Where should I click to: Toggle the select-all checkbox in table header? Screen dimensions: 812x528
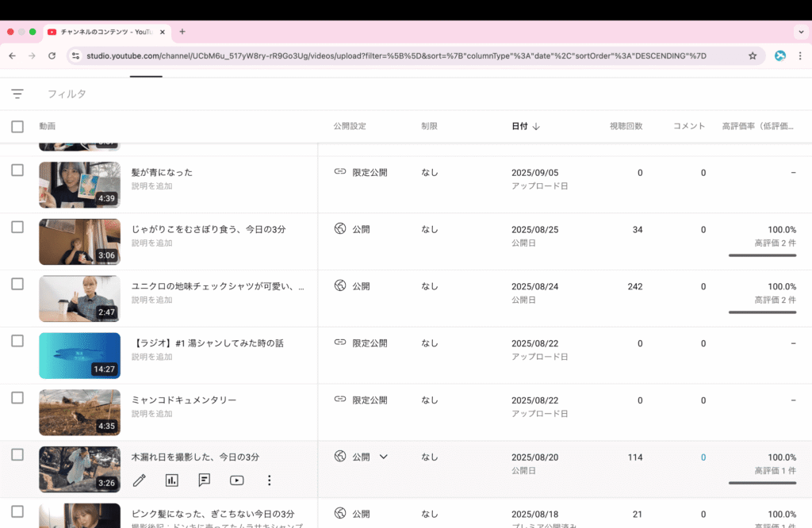point(17,126)
